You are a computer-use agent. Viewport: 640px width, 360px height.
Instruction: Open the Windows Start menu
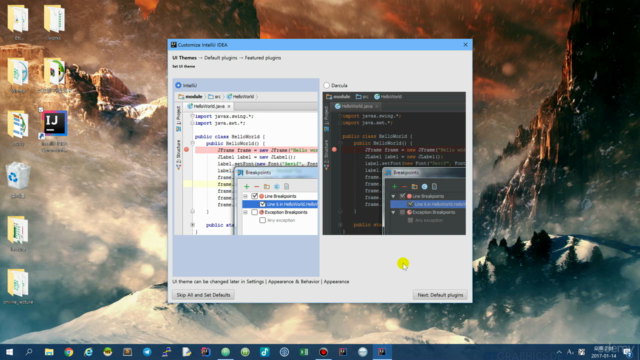[9, 352]
